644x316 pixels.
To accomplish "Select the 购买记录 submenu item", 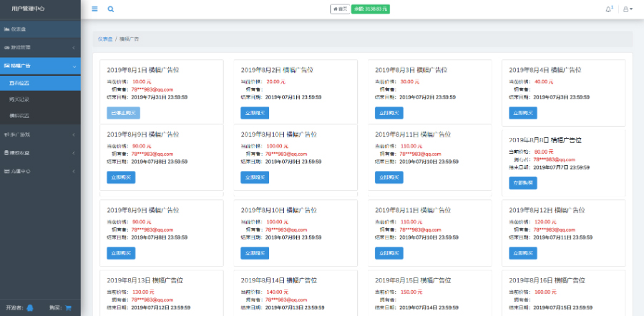I will [20, 99].
